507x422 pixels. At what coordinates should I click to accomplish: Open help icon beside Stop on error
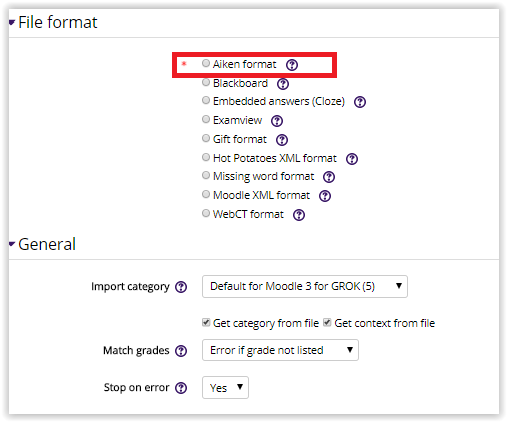pyautogui.click(x=181, y=388)
